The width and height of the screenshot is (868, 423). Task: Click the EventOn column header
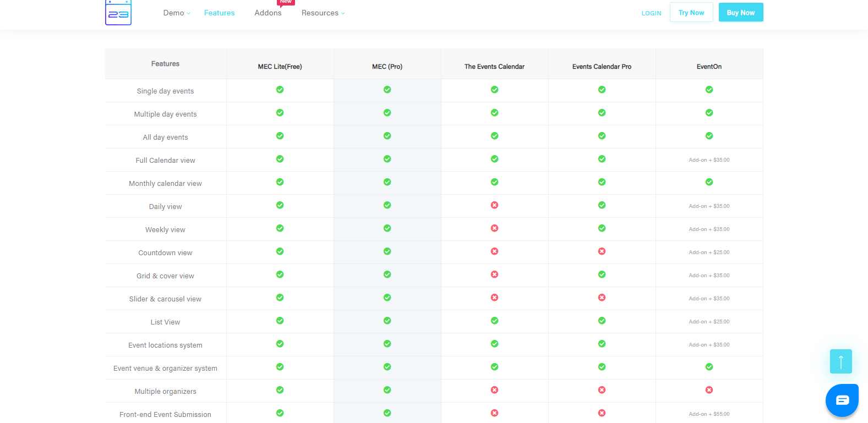[709, 67]
